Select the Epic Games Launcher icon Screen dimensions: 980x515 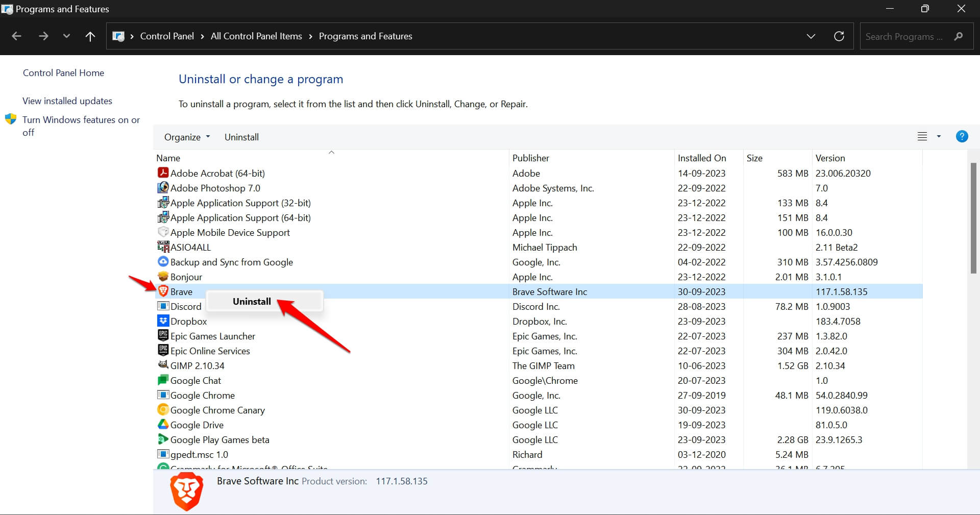pyautogui.click(x=163, y=336)
